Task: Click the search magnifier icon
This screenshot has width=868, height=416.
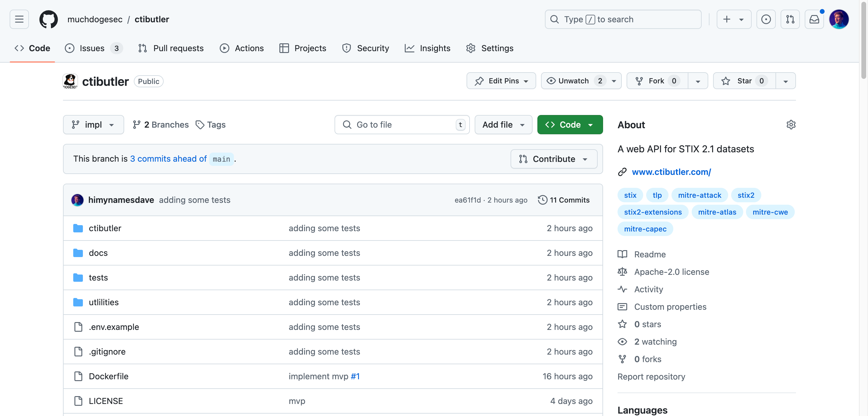Action: coord(554,19)
